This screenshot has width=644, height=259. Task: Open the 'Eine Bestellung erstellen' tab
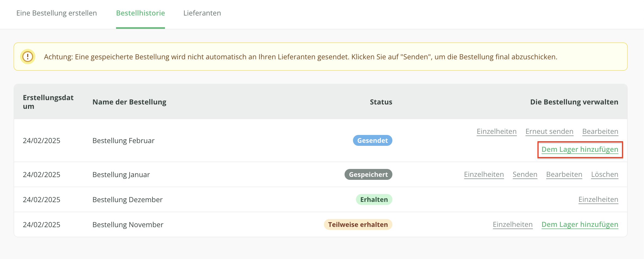pyautogui.click(x=57, y=13)
